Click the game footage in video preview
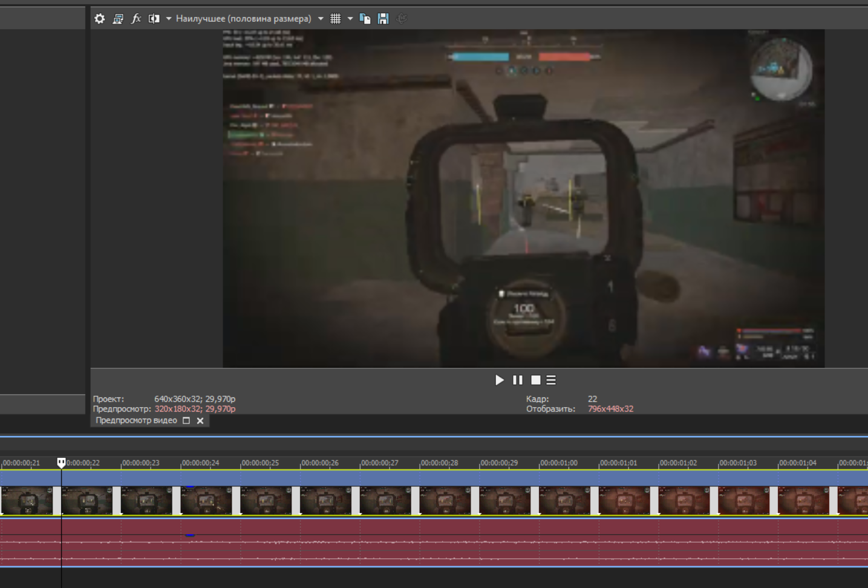Screen dimensions: 868x588 click(x=523, y=198)
